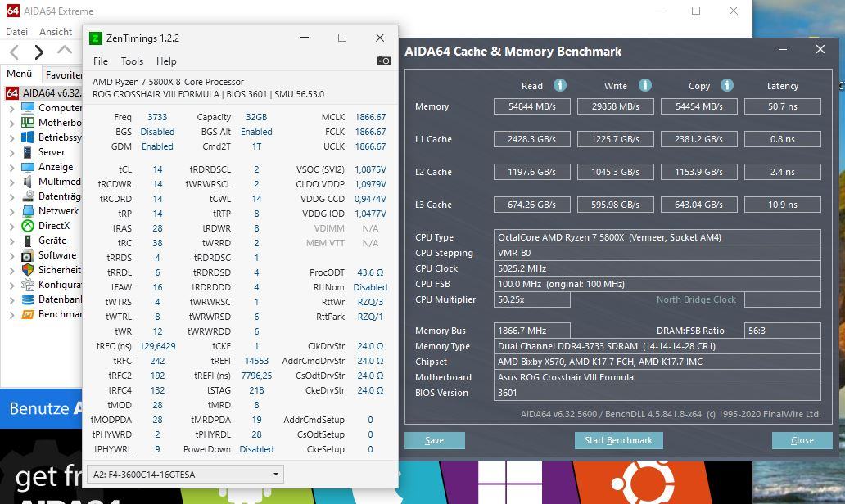Expand the Netzwerk tree node
845x504 pixels.
click(11, 212)
